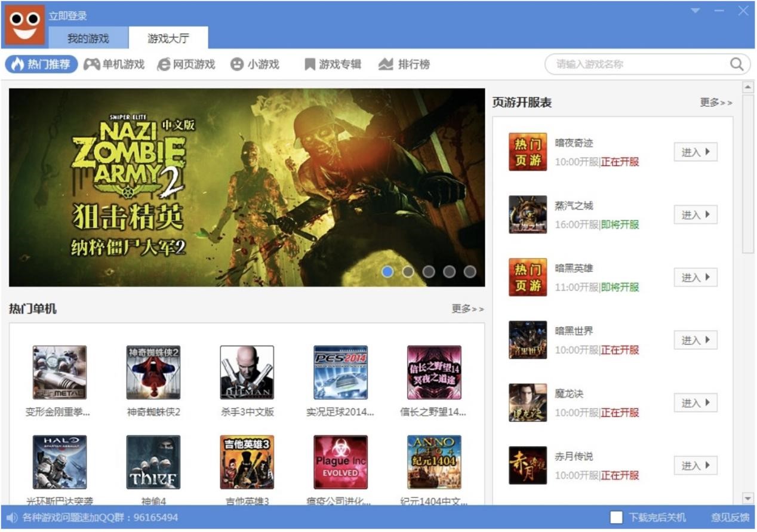Click the 暗黑世界 game icon
This screenshot has width=757, height=532.
tap(528, 340)
